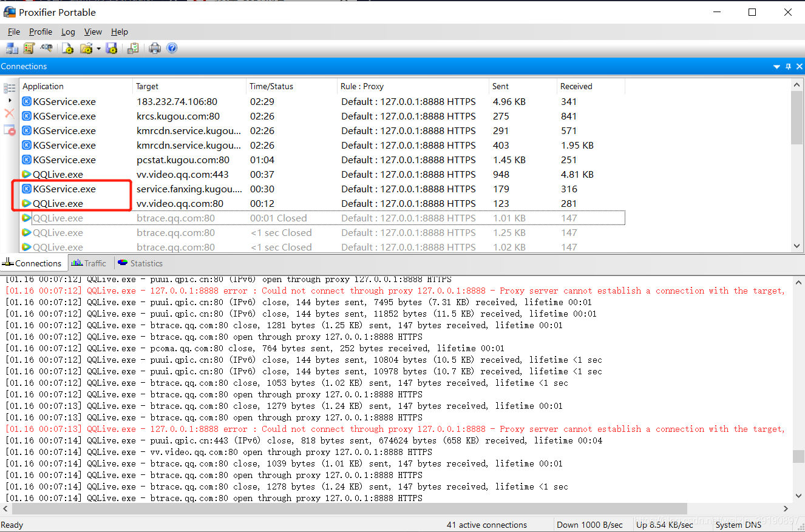Image resolution: width=805 pixels, height=532 pixels.
Task: Switch to the Traffic tab
Action: point(89,263)
